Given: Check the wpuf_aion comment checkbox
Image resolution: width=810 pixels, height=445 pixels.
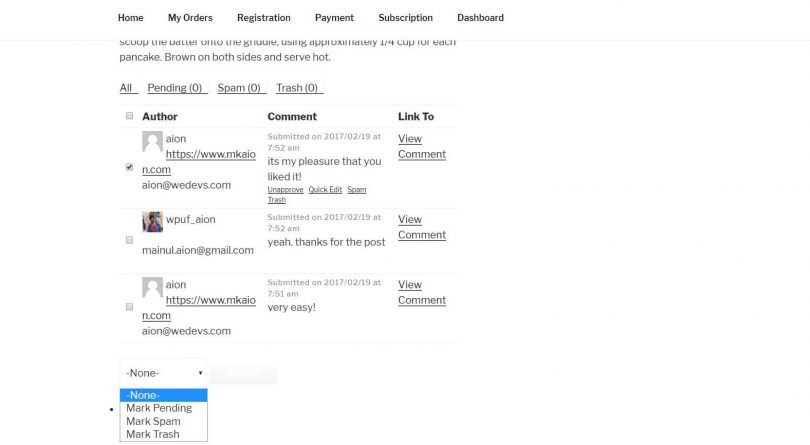Looking at the screenshot, I should tap(129, 240).
